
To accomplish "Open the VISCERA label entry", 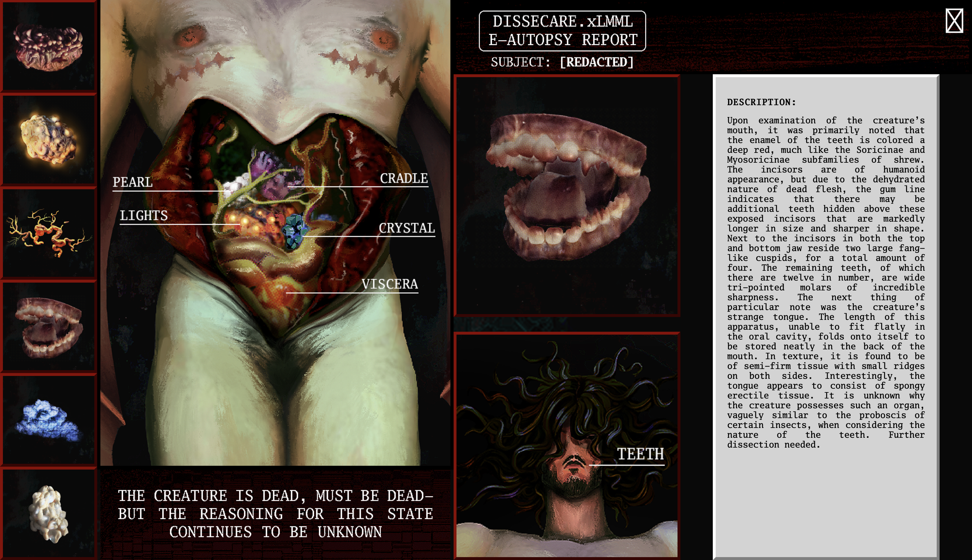I will tap(389, 284).
